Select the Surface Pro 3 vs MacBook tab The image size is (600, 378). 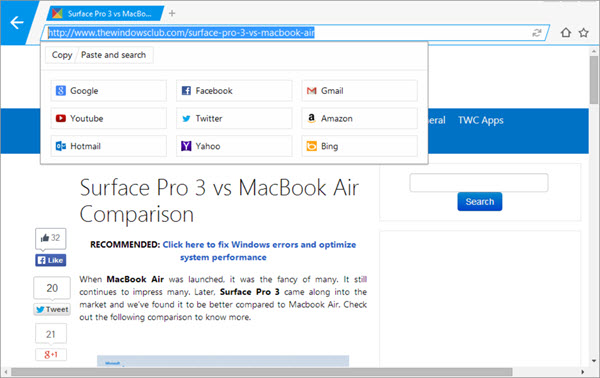click(x=106, y=14)
